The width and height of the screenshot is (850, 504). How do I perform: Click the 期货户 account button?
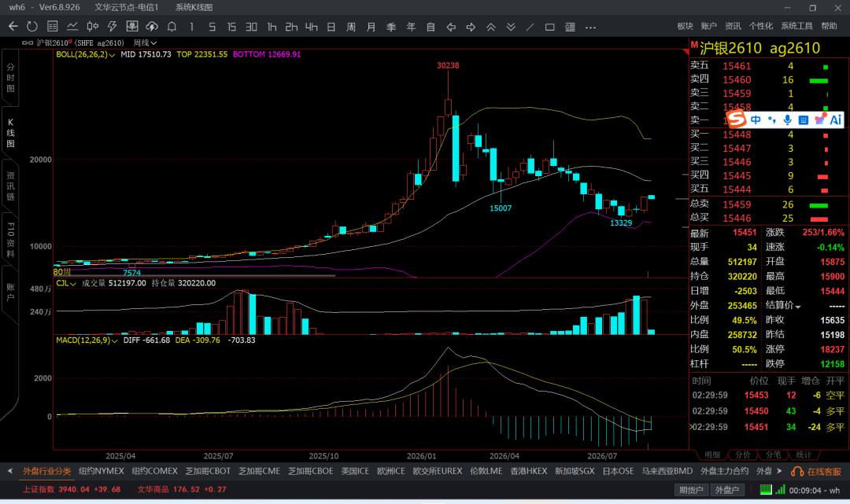tap(691, 490)
